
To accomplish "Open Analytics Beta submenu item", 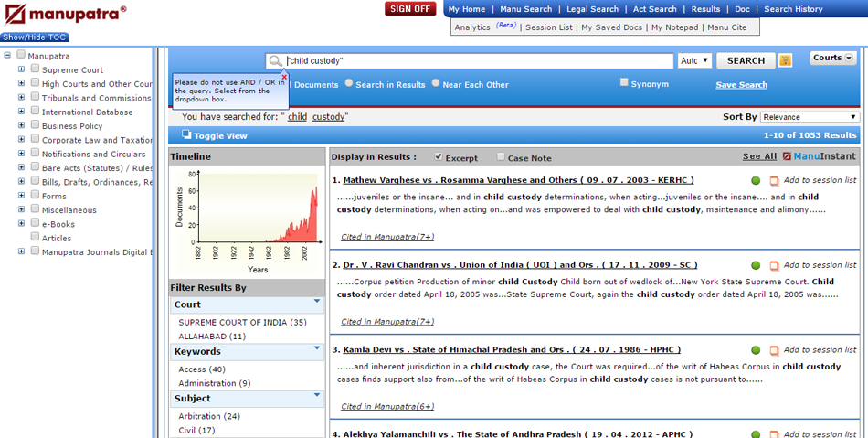I will coord(485,27).
